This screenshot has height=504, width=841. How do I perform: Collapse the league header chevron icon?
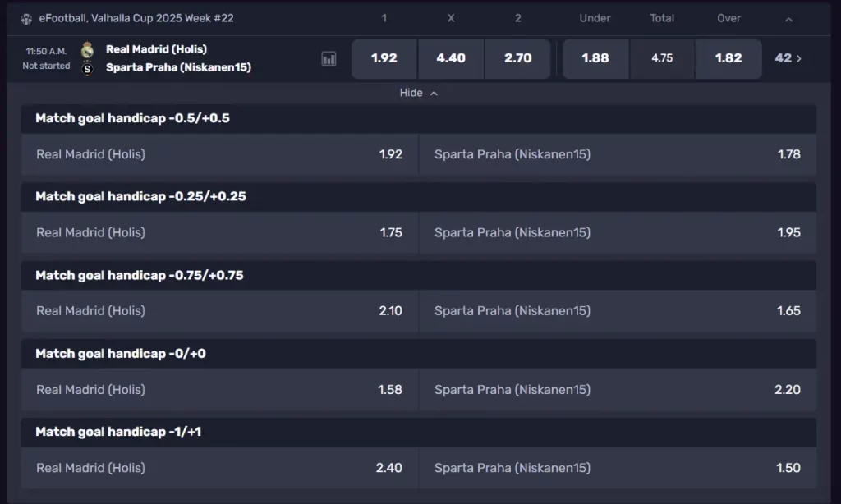(788, 17)
